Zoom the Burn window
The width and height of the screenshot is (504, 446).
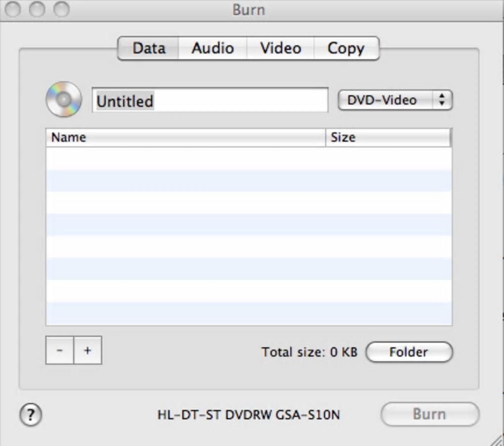[61, 9]
